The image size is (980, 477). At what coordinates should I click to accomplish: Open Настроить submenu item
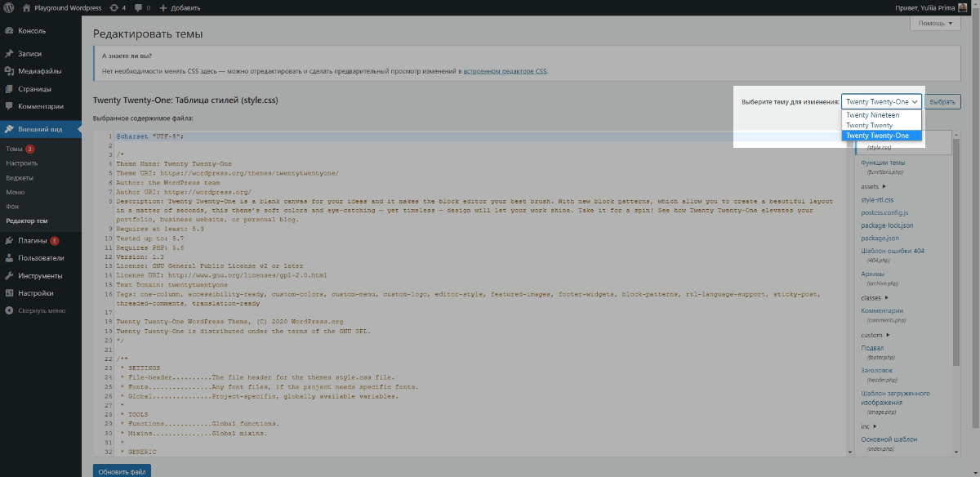coord(22,163)
